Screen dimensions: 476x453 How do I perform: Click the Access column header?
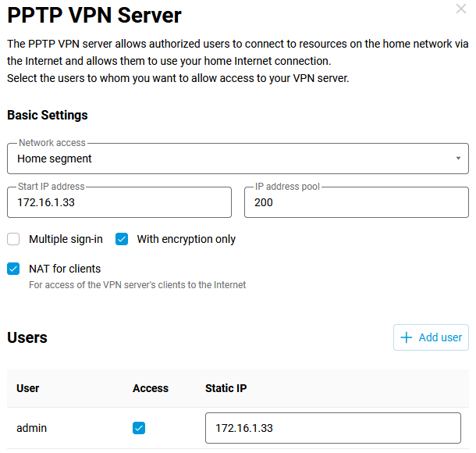click(151, 388)
